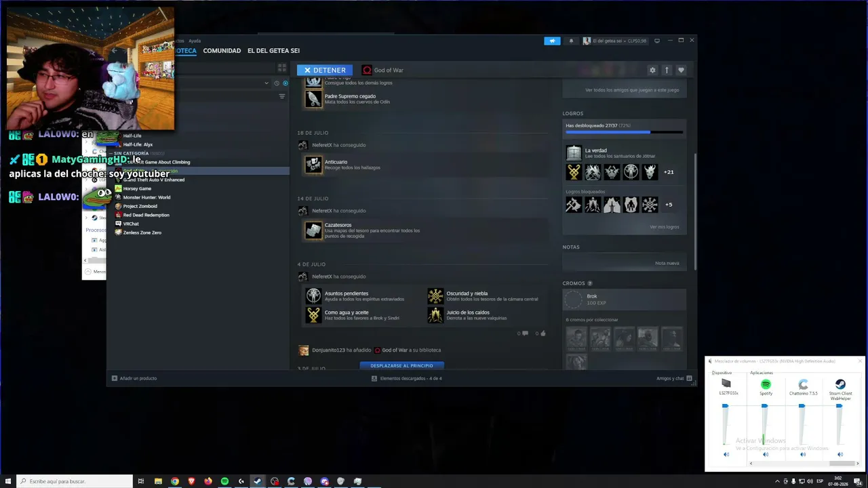Mute Spotify in the volume mixer
Image resolution: width=868 pixels, height=488 pixels.
(766, 454)
